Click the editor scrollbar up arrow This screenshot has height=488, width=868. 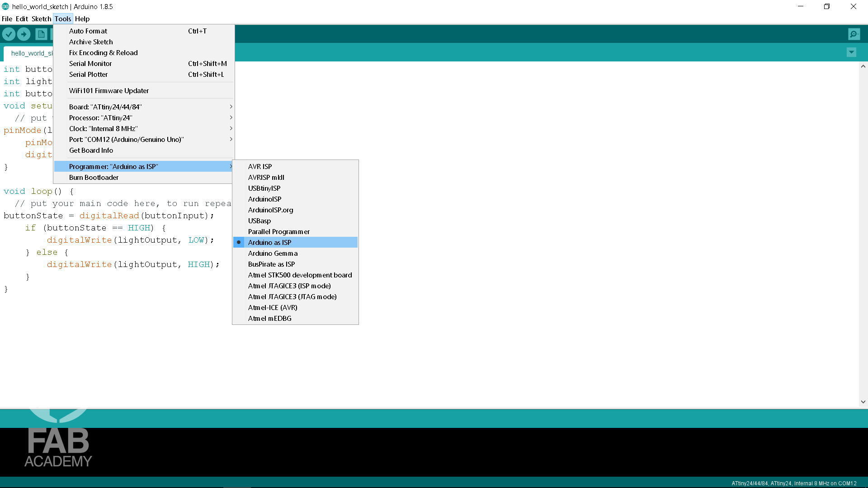point(863,66)
